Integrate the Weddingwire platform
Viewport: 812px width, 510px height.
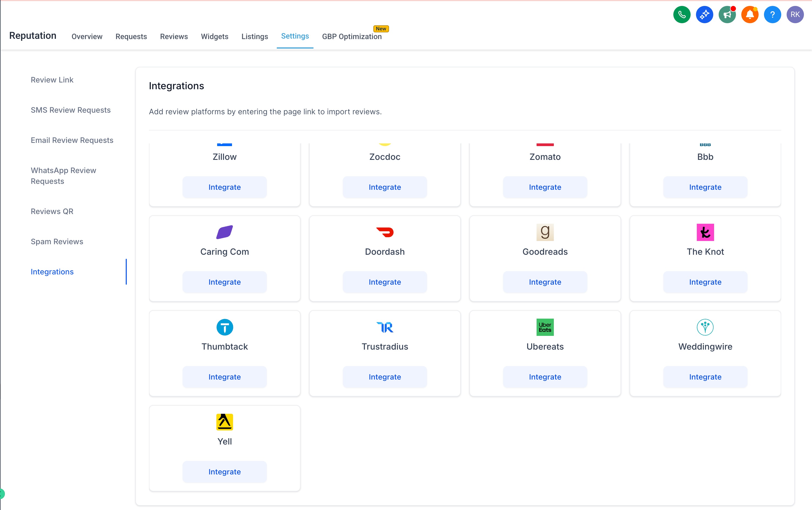[705, 377]
